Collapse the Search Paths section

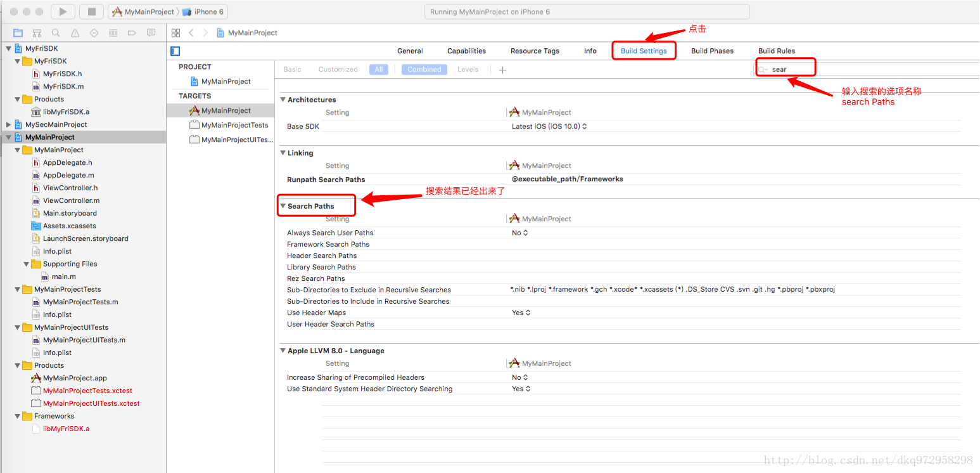click(283, 206)
